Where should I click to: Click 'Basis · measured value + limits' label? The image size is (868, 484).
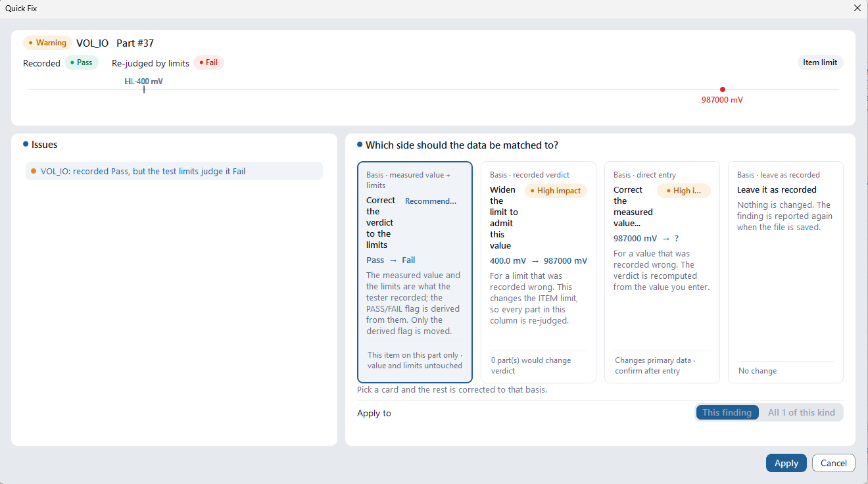(408, 180)
